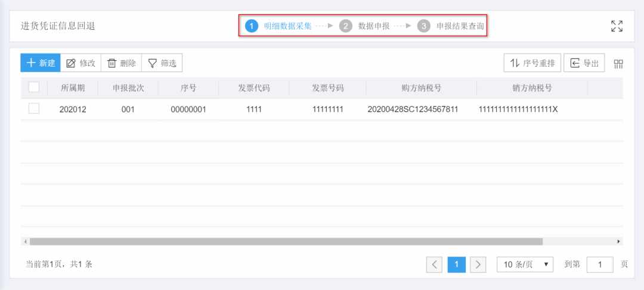Toggle the select-all checkbox in table header

[x=33, y=87]
